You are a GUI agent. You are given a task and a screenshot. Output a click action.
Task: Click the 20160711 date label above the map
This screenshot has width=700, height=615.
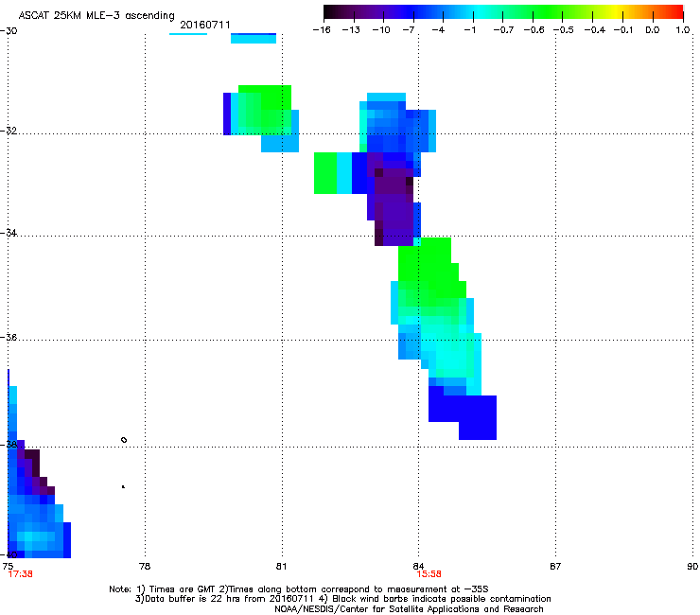205,25
